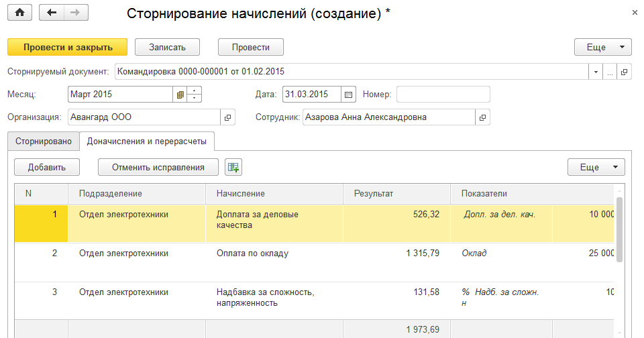
Task: Open the calendar for the Дата field
Action: point(348,95)
